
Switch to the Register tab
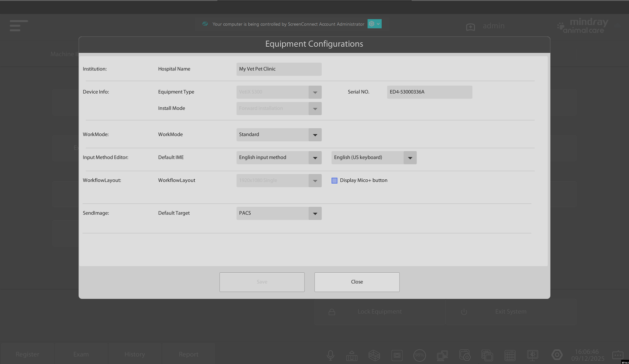coord(27,354)
